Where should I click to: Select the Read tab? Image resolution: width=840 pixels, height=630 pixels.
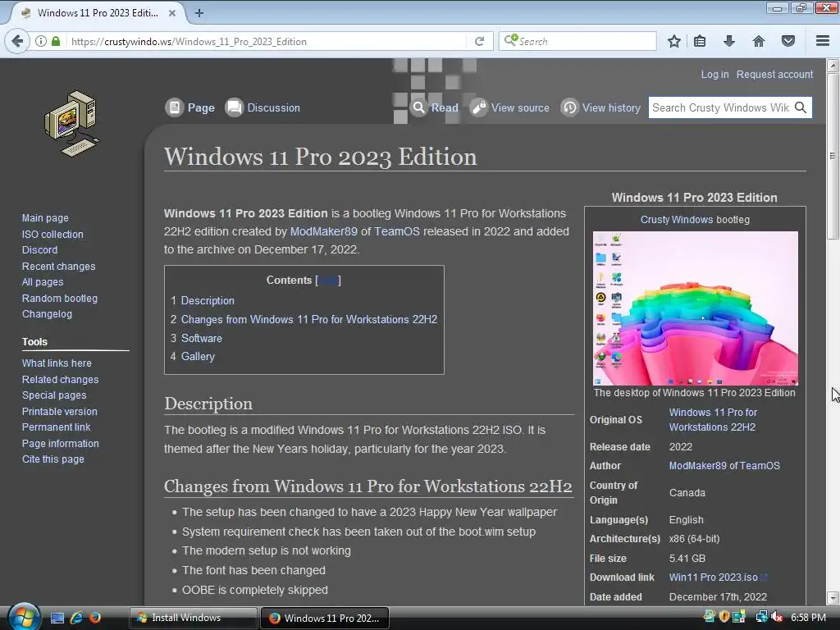coord(445,107)
